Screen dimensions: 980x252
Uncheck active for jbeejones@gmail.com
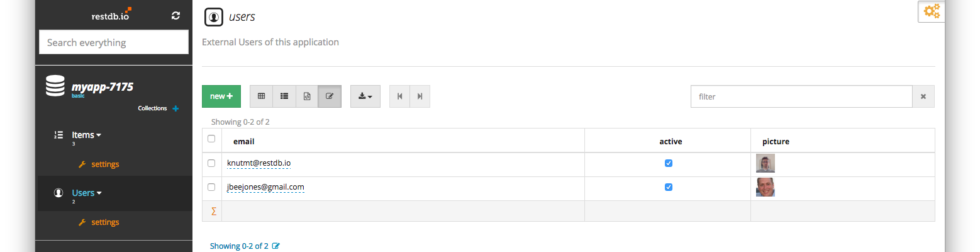[x=669, y=187]
